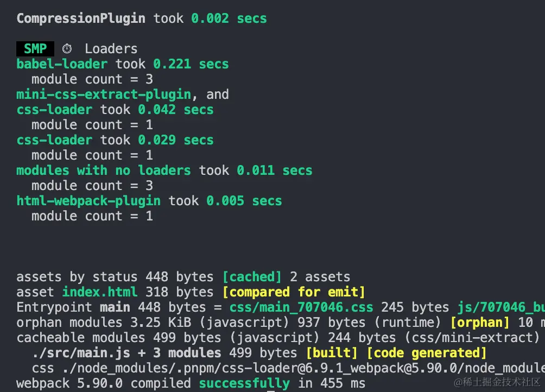Click the html-webpack-plugin entry
The image size is (545, 392).
coord(88,201)
